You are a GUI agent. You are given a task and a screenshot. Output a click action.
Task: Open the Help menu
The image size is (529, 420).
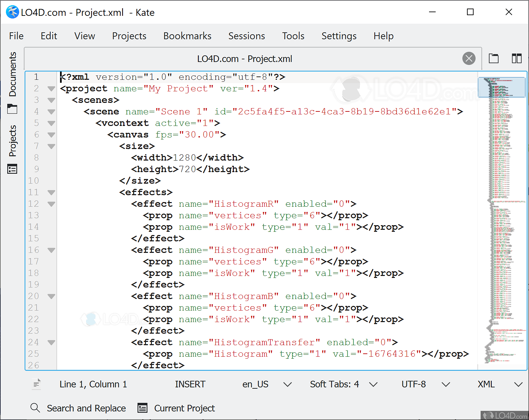point(384,36)
